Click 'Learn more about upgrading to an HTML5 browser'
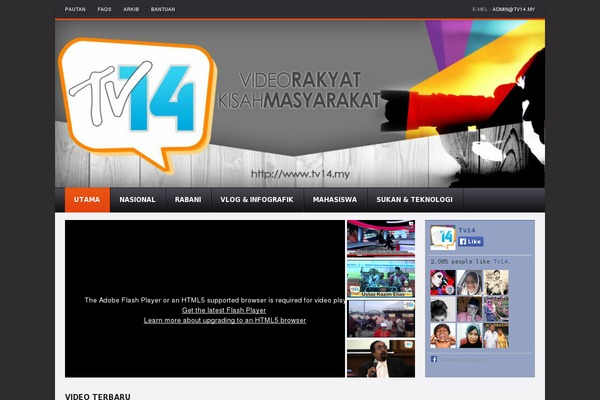Image resolution: width=600 pixels, height=400 pixels. 225,320
